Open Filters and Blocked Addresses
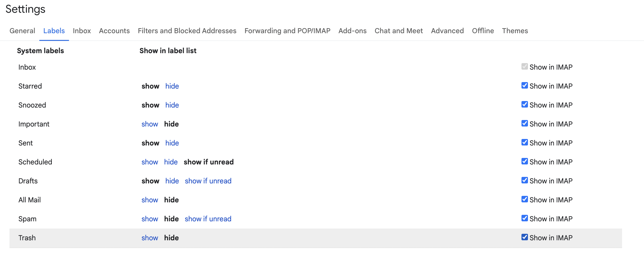 pyautogui.click(x=187, y=30)
